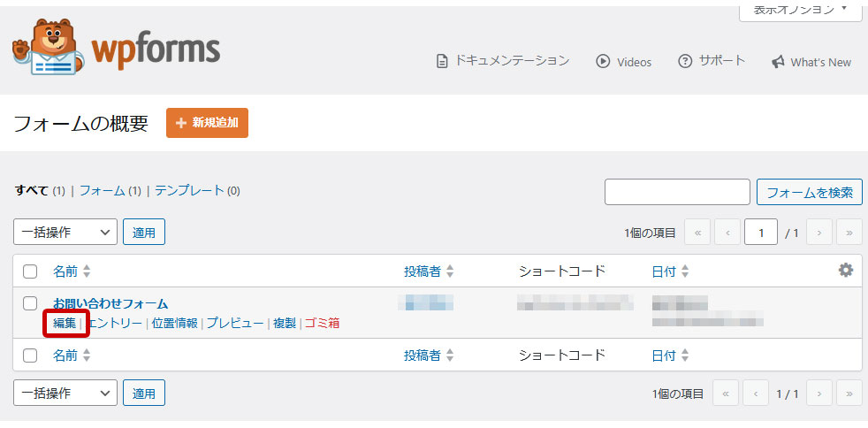Sort by name using header arrows
This screenshot has width=868, height=428.
coord(87,271)
